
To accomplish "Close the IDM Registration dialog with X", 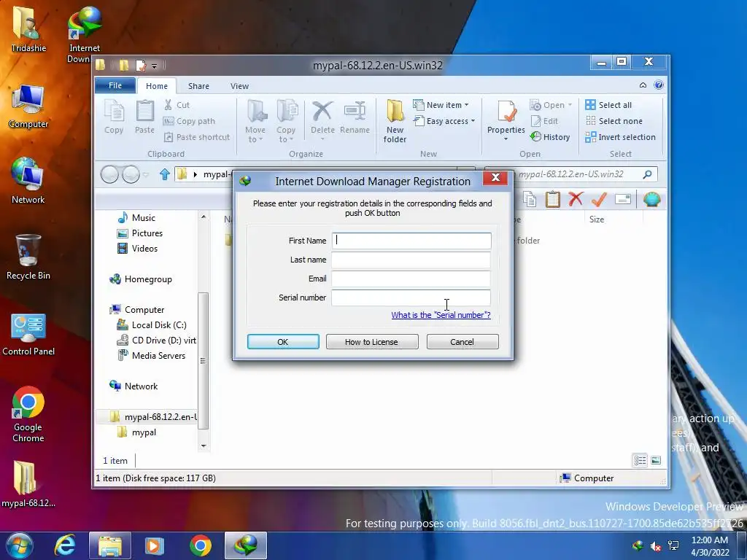I will [495, 178].
